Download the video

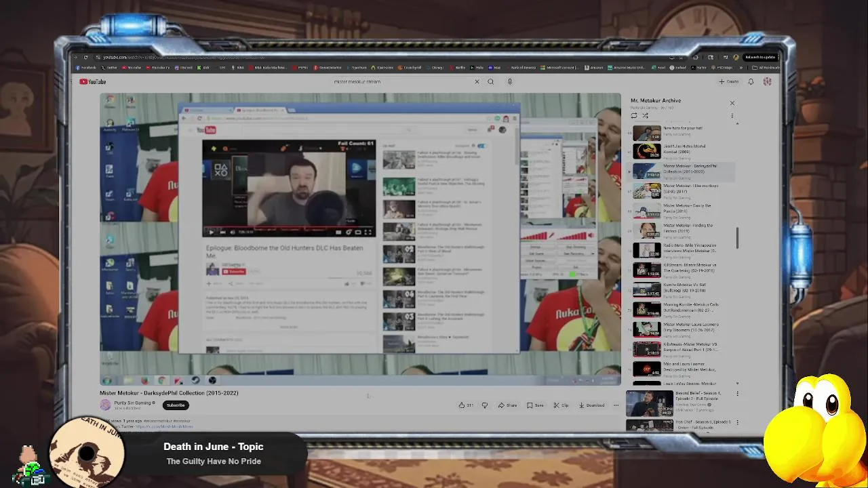click(x=591, y=405)
